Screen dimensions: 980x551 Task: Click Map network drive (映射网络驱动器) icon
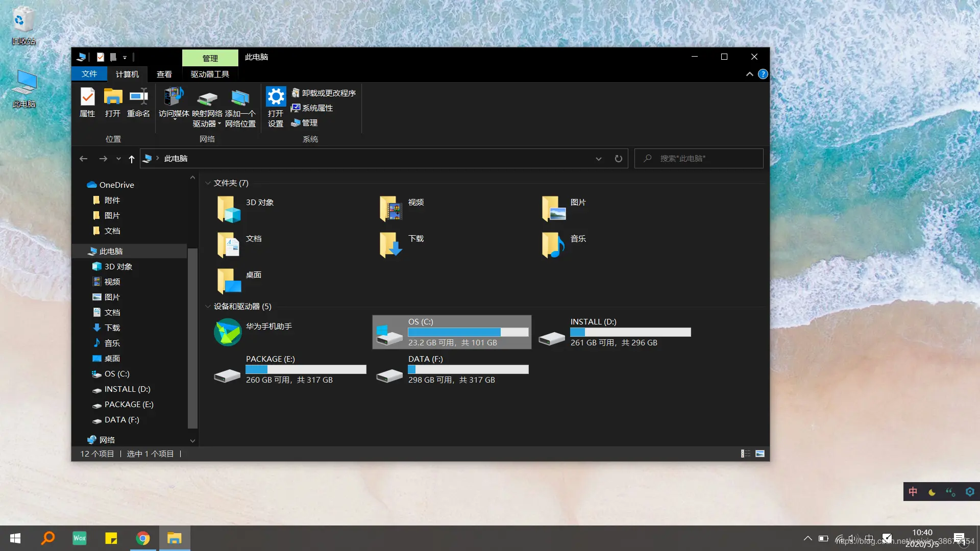[x=207, y=98]
